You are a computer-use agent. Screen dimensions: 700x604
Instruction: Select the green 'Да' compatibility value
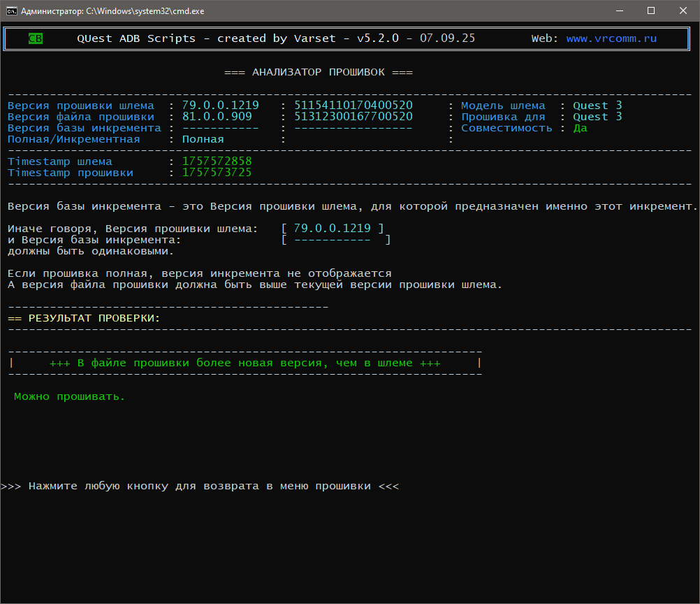coord(581,128)
